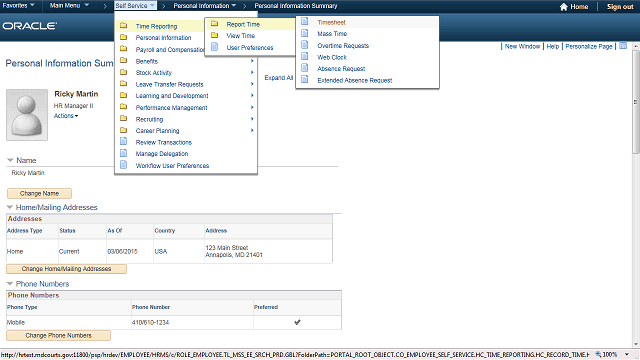Click the phone number 410/610-1234

pos(150,322)
